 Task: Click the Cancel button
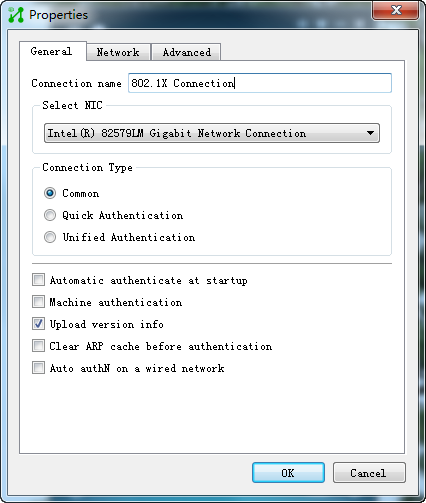pos(369,473)
